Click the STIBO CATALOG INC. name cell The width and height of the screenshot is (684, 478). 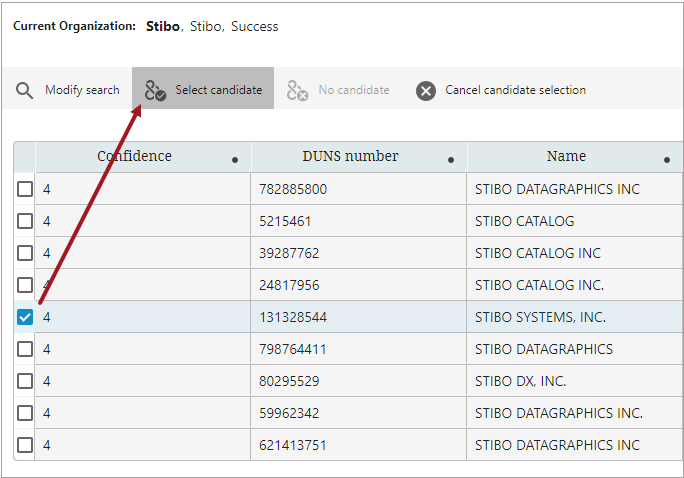tap(539, 285)
